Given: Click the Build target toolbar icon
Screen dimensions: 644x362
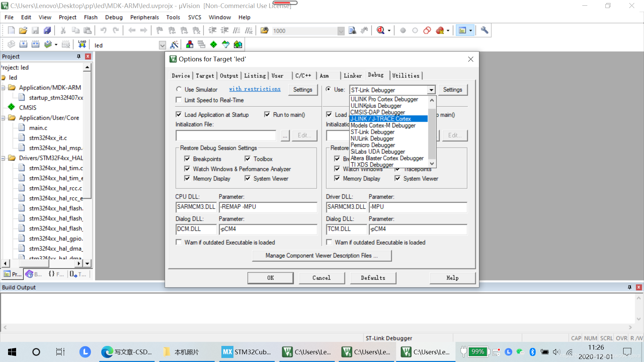Looking at the screenshot, I should pyautogui.click(x=23, y=45).
